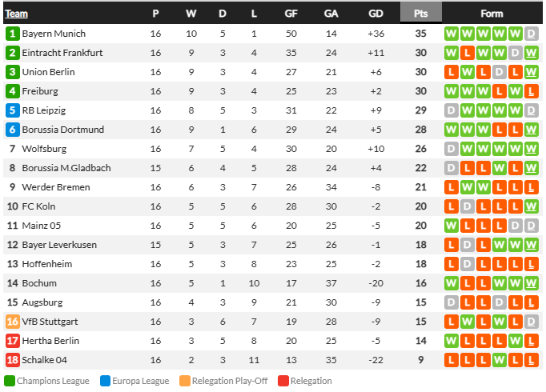The image size is (546, 392).
Task: Open the Union Berlin team name
Action: point(48,72)
